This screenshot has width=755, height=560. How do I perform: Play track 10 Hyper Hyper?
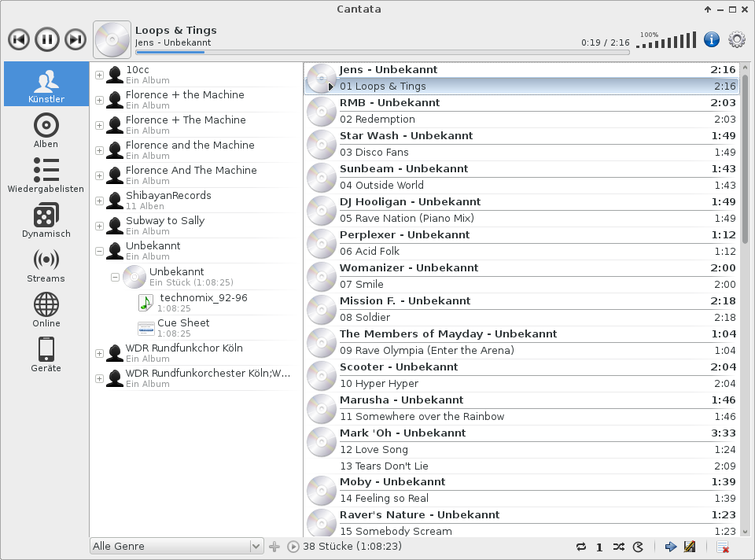379,384
